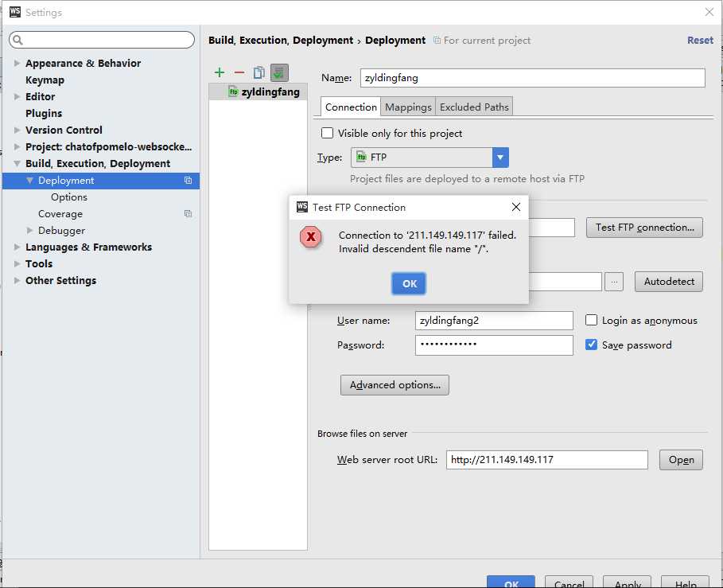Click Open next to web server URL
This screenshot has width=723, height=588.
click(x=681, y=460)
